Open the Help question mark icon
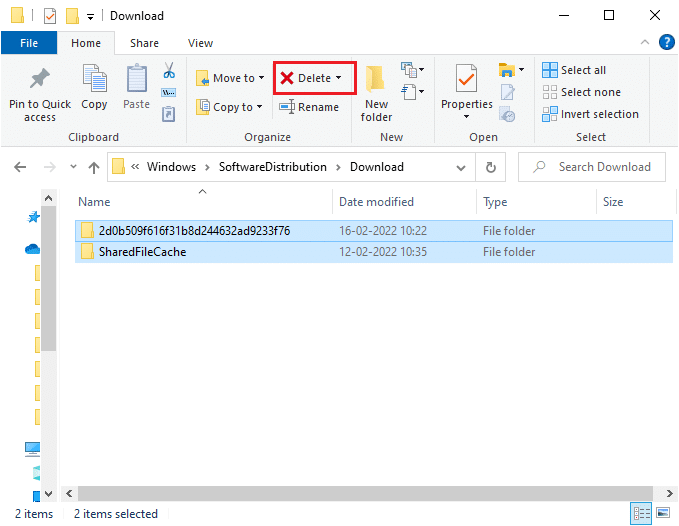The image size is (679, 526). click(x=666, y=42)
